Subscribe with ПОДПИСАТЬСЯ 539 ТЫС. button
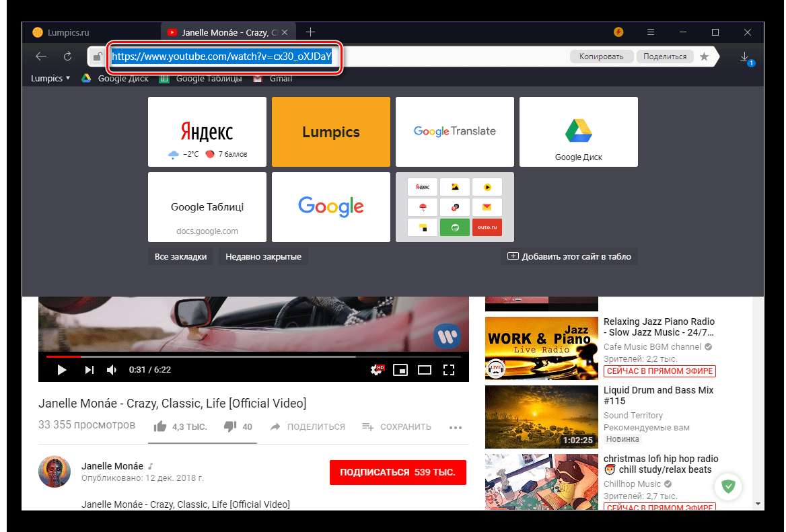This screenshot has width=786, height=532. coord(398,472)
